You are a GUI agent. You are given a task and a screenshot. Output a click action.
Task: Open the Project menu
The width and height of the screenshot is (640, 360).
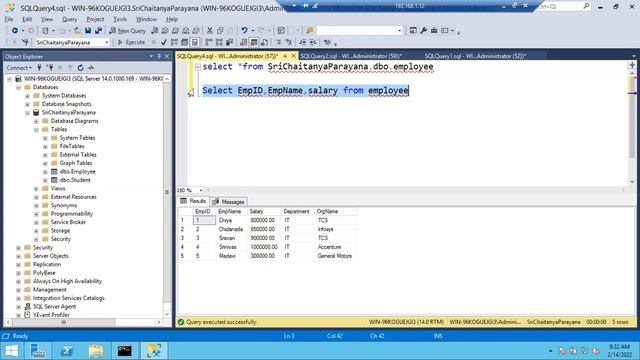pyautogui.click(x=95, y=19)
